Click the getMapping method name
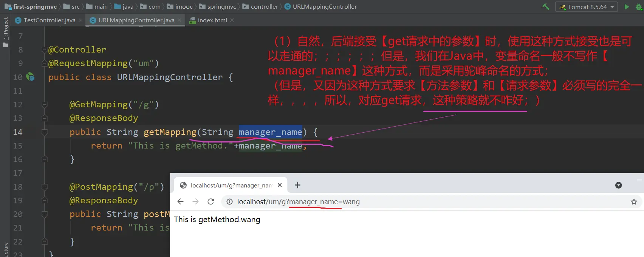Image resolution: width=644 pixels, height=257 pixels. pos(170,132)
